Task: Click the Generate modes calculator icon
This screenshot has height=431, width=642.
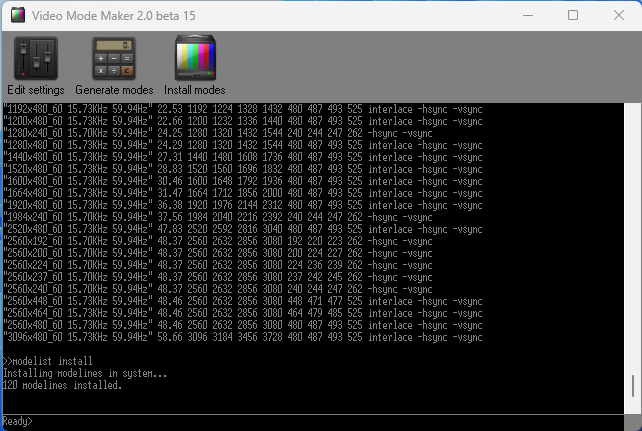Action: point(114,58)
